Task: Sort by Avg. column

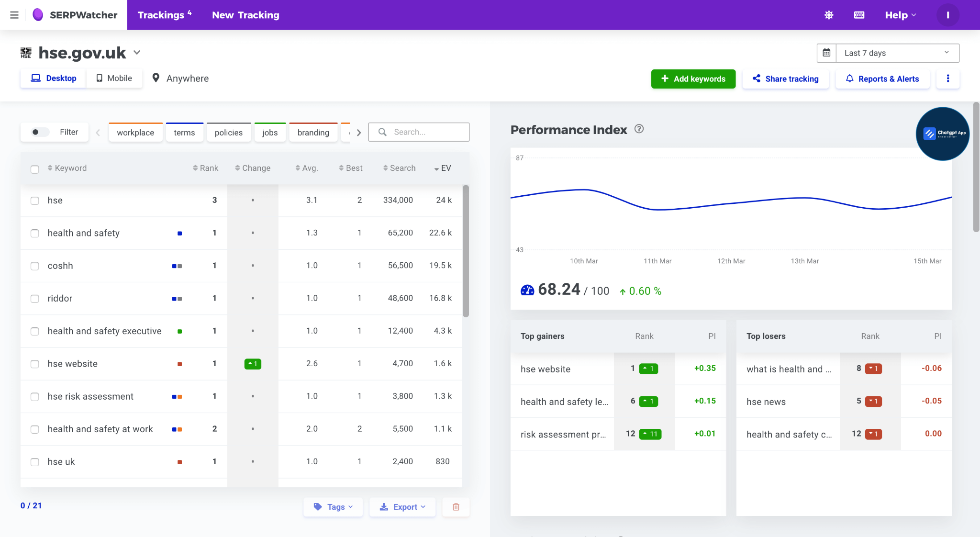Action: (306, 168)
